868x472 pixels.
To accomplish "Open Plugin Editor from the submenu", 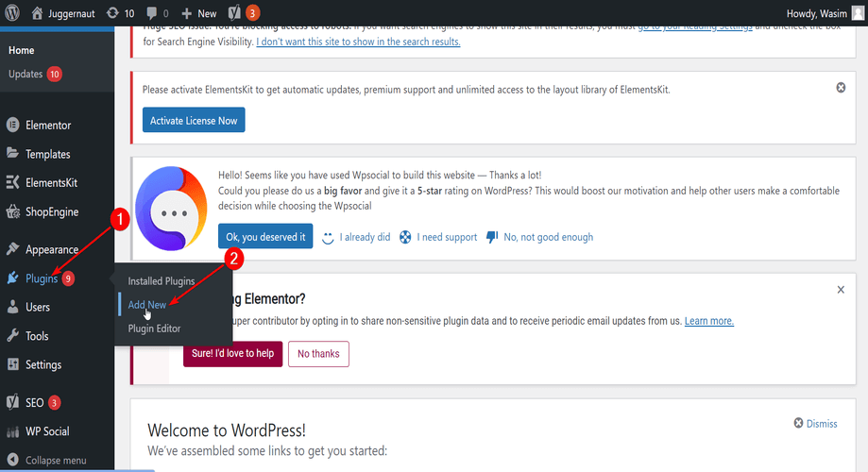I will (x=154, y=329).
